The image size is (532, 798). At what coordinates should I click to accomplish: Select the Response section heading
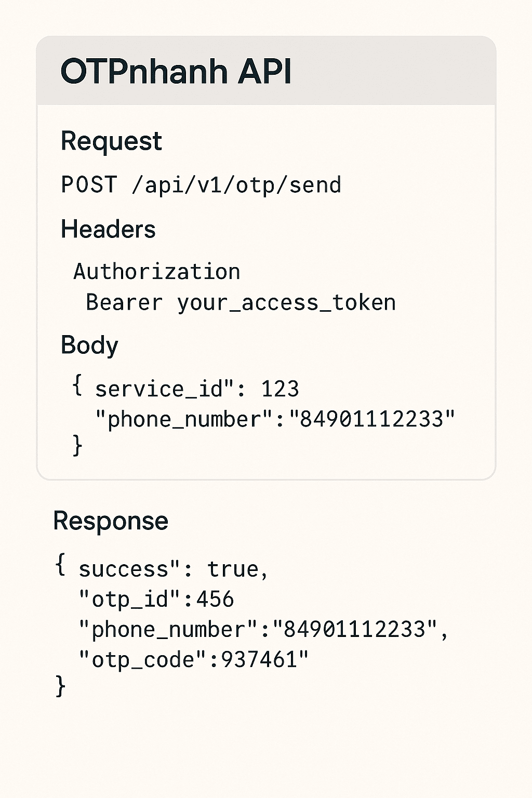coord(111,521)
